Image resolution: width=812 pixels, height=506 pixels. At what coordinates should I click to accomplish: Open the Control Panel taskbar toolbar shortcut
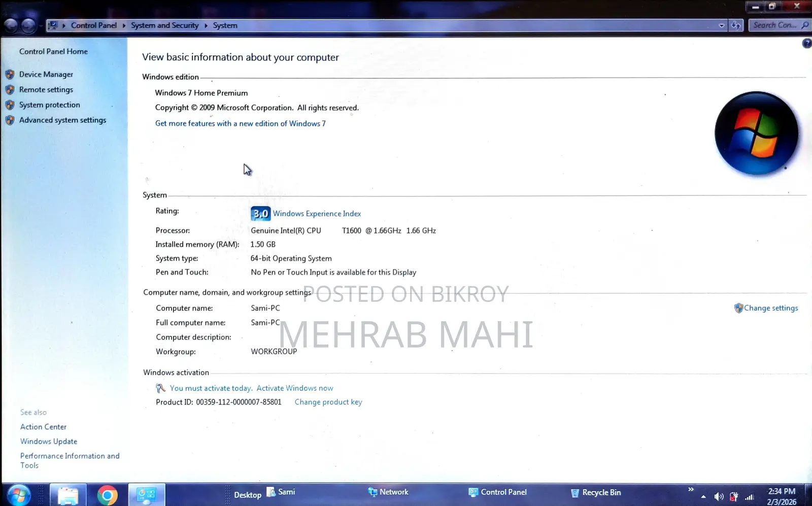coord(498,492)
